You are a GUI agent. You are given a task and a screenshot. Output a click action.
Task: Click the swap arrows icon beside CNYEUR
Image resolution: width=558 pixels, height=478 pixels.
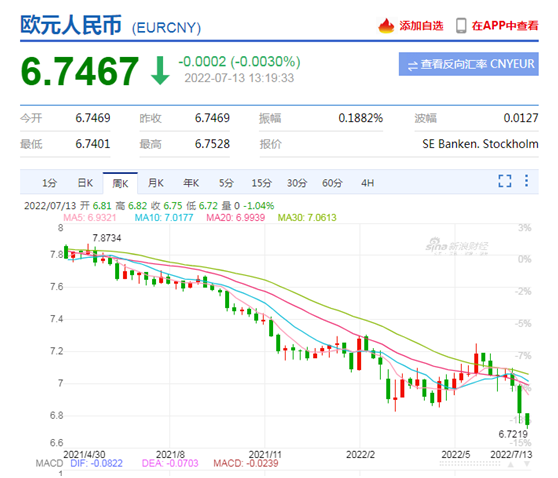pos(412,65)
